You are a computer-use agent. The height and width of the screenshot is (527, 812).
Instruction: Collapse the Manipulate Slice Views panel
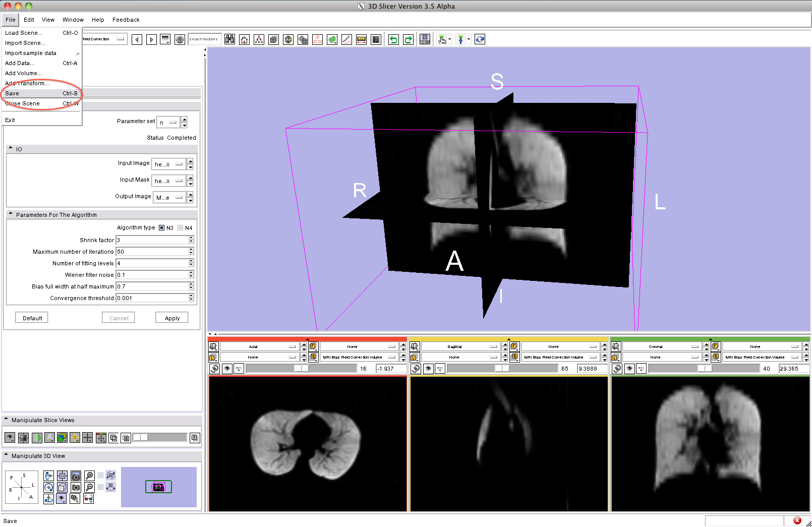pos(6,420)
